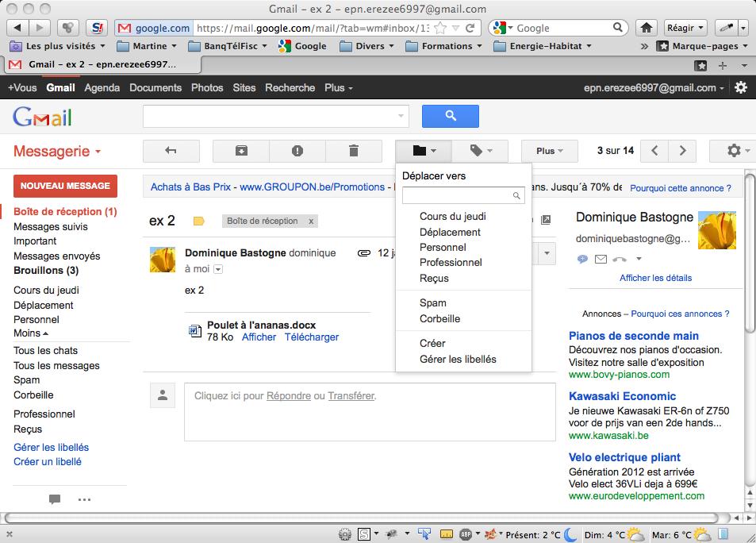The image size is (756, 543).
Task: Show message details arrow next to 'à moi'
Action: (218, 269)
